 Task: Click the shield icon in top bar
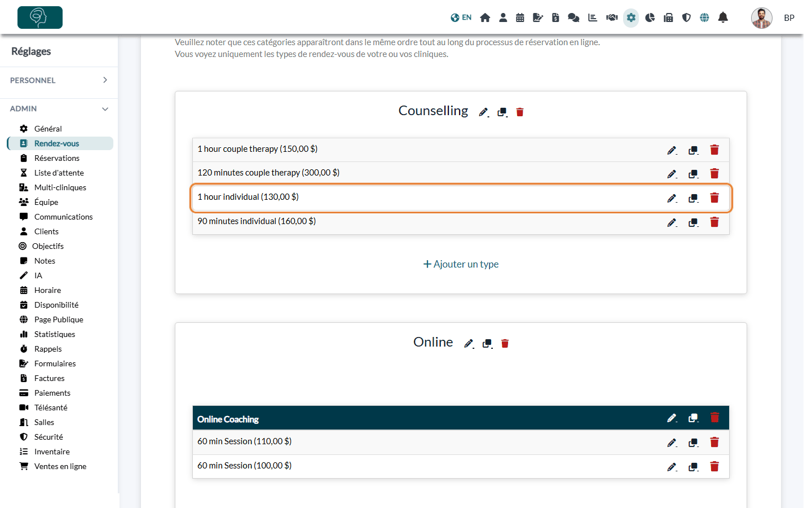point(686,17)
